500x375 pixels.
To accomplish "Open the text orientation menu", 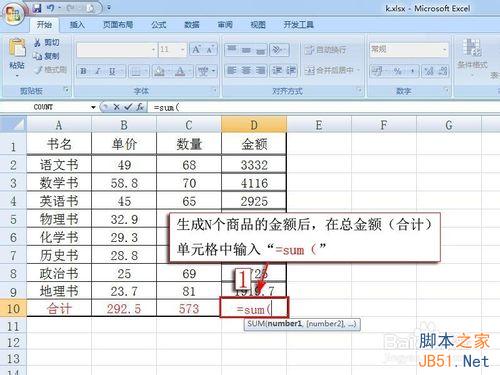I will [x=279, y=50].
